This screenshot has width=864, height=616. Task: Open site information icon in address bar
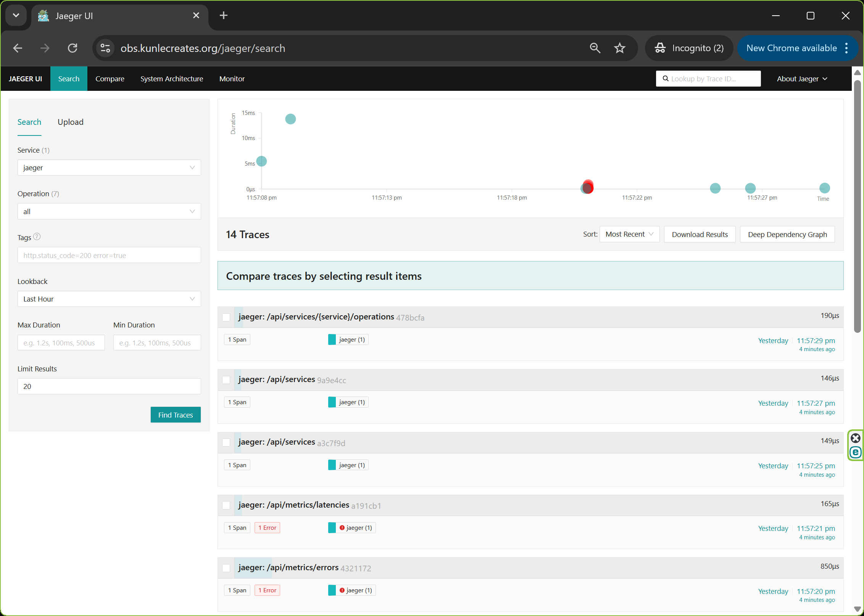tap(105, 48)
